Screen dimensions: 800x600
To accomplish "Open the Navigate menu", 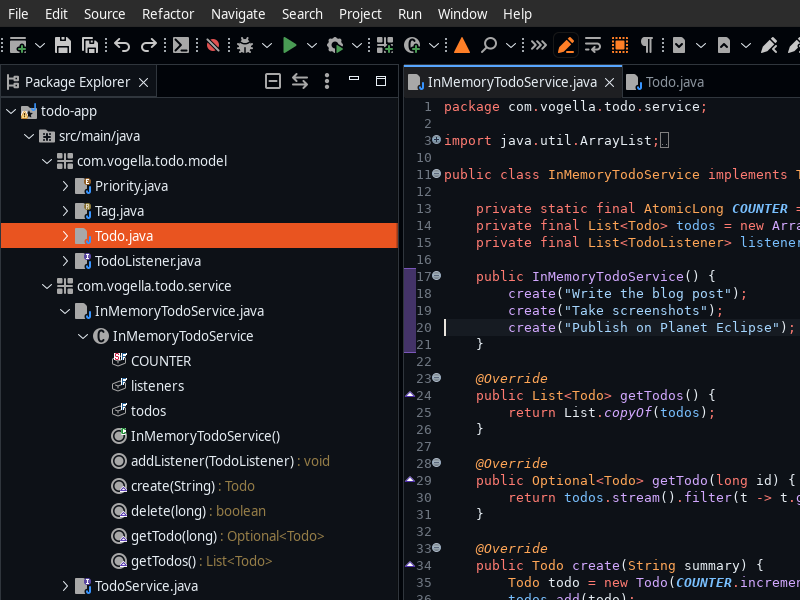I will (238, 14).
